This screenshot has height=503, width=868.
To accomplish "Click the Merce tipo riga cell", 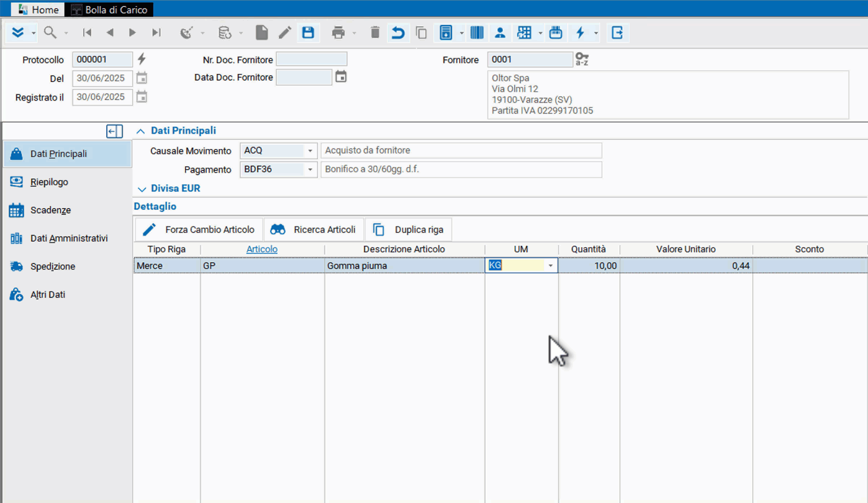I will click(x=166, y=266).
